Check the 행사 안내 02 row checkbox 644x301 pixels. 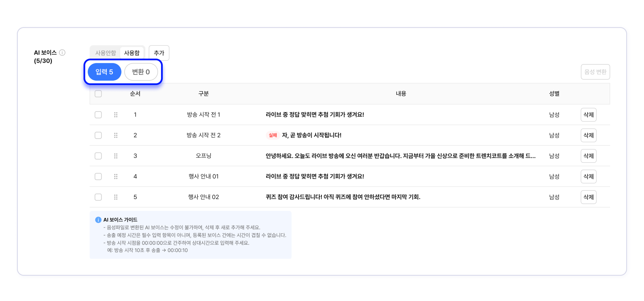[98, 197]
